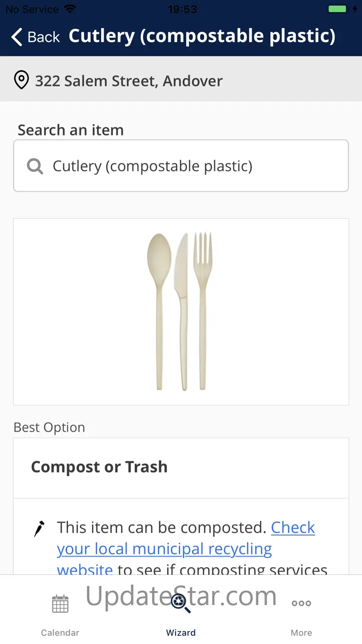Tap the Back chevron arrow icon
The height and width of the screenshot is (644, 362).
point(17,37)
